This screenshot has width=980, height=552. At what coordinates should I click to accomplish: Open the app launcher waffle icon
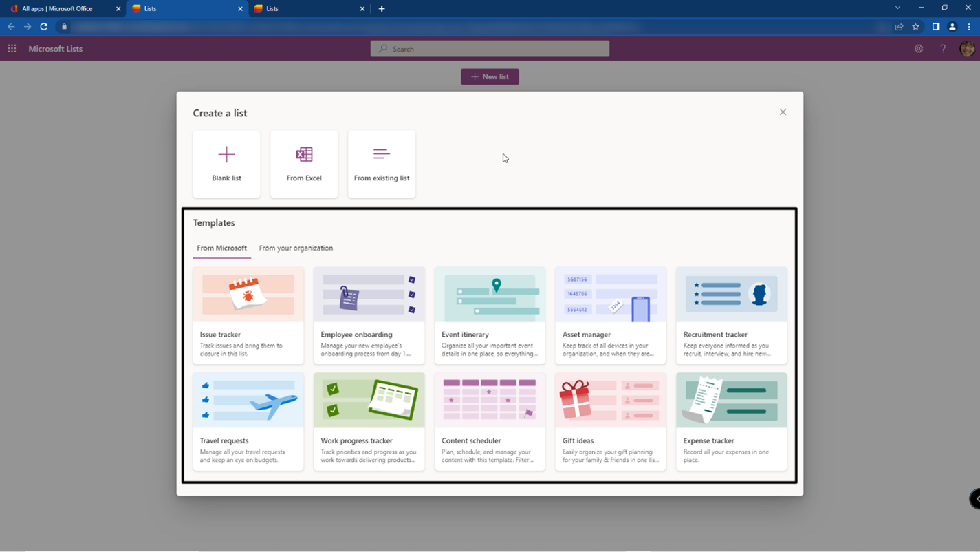tap(12, 49)
